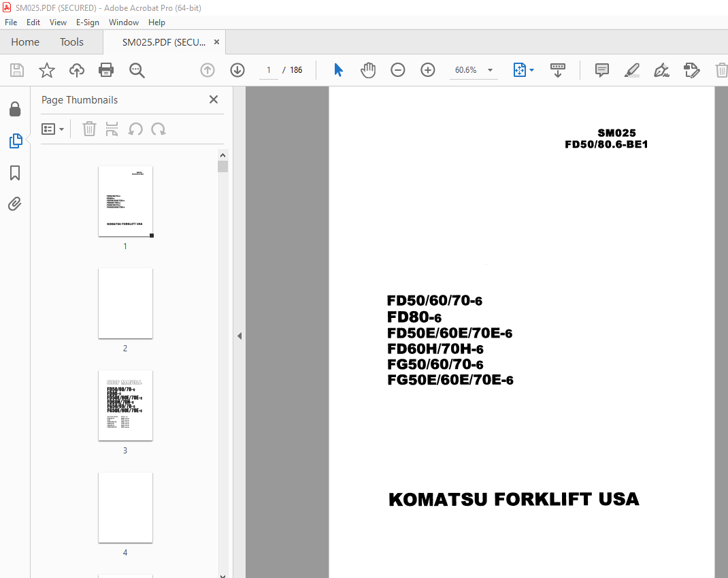Click the page number input field

(268, 69)
